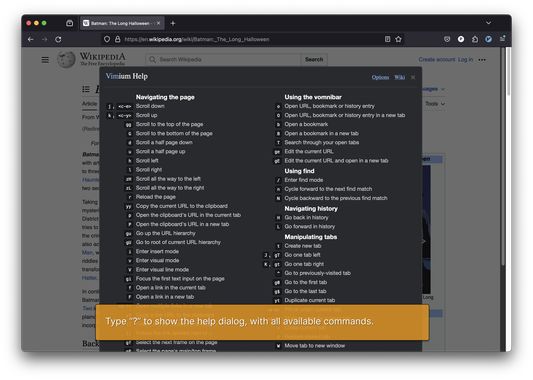The image size is (533, 380).
Task: Open the tab overview icon beside traffic lights
Action: tap(69, 23)
